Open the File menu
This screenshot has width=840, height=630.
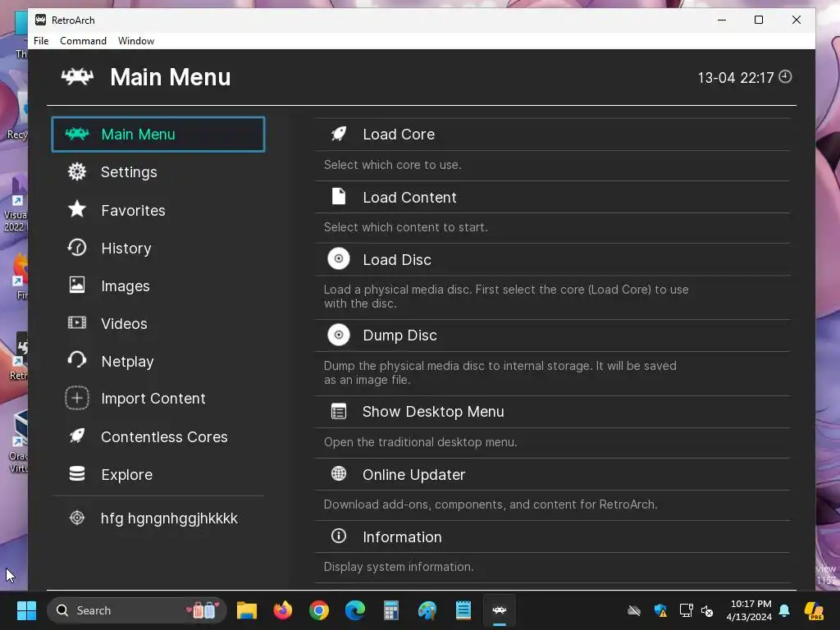click(41, 41)
